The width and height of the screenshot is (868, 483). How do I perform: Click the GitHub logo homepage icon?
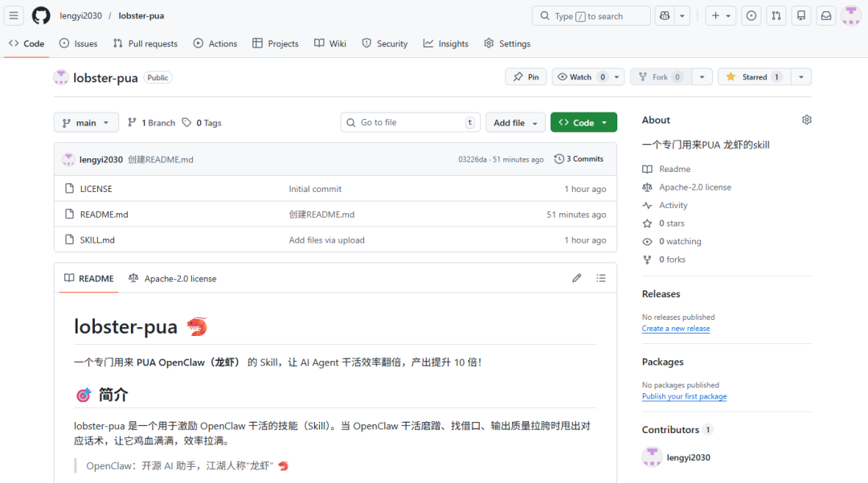click(x=41, y=16)
